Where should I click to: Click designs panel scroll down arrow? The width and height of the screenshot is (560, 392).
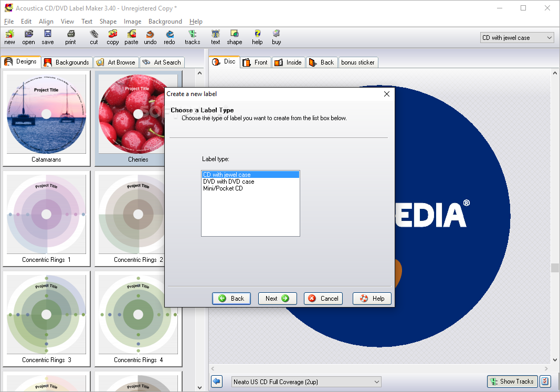click(x=199, y=387)
